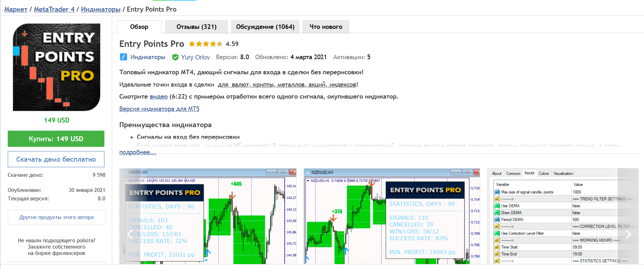Open the Обсуждение (1064) tab
This screenshot has width=644, height=269.
pos(265,27)
